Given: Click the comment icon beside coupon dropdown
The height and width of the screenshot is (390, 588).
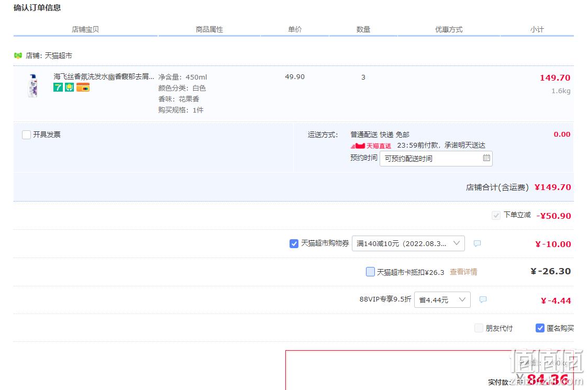Looking at the screenshot, I should point(477,243).
